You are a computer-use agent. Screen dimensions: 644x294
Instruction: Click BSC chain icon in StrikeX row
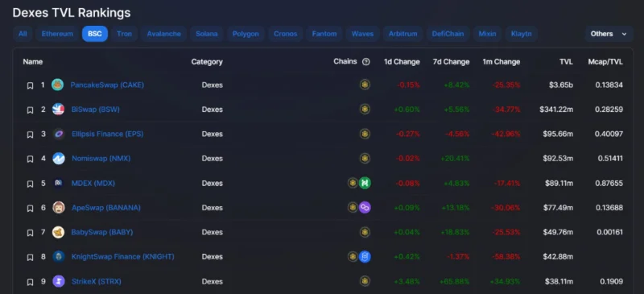pos(365,281)
